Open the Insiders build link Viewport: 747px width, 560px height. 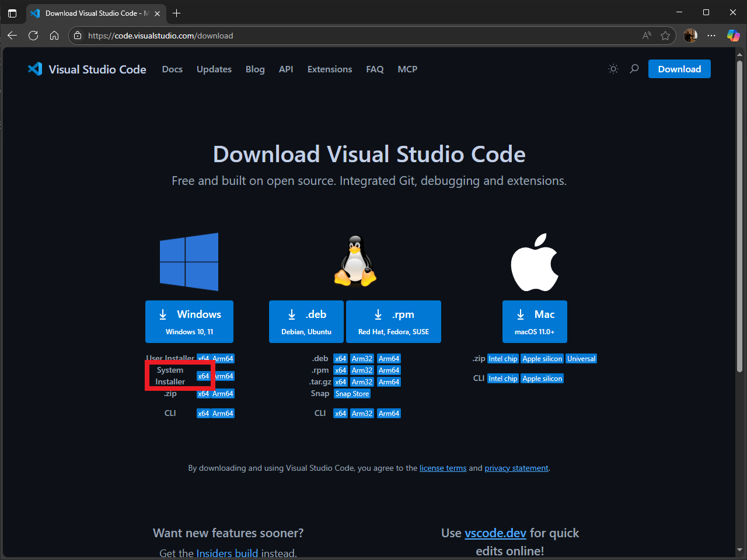tap(227, 553)
